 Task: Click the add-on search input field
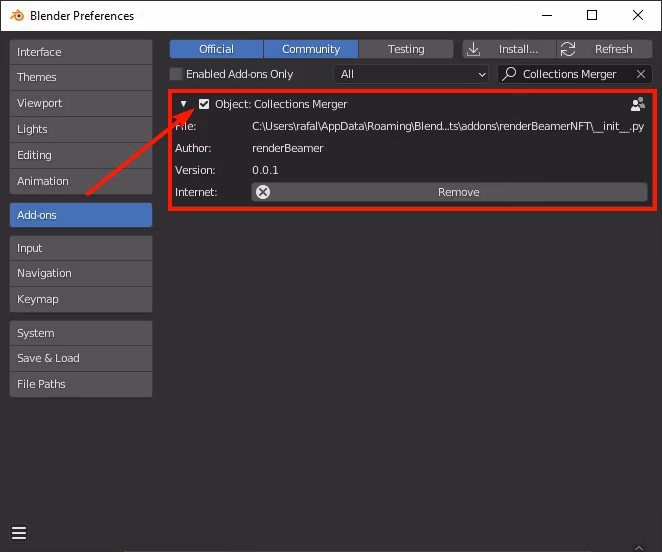click(575, 74)
